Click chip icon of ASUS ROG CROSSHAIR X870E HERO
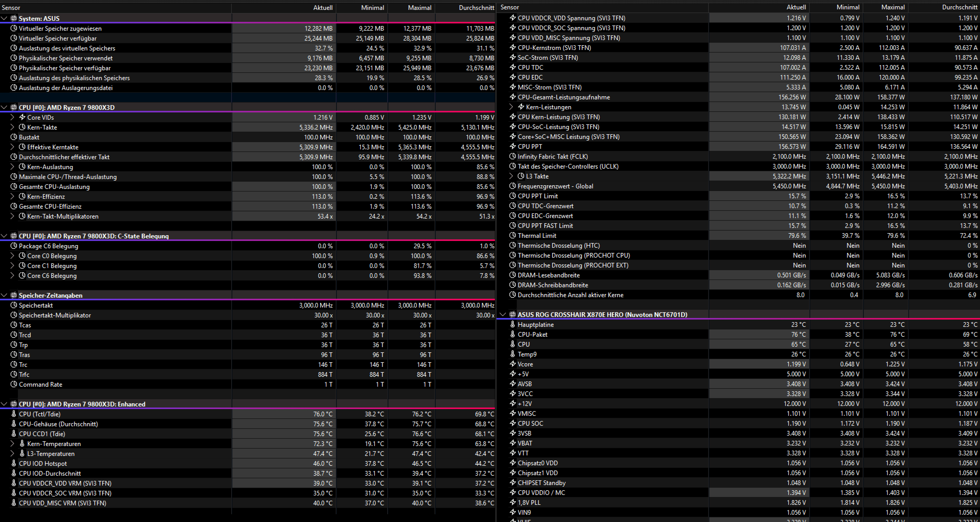 tap(512, 315)
